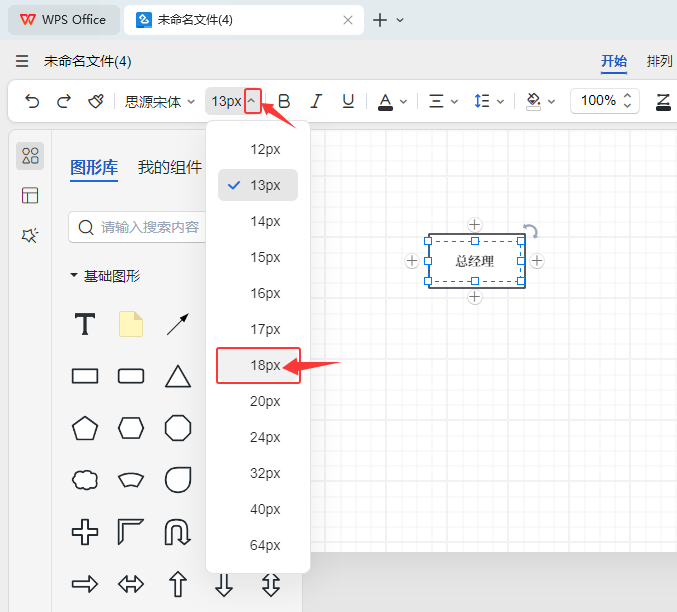Select the rounded rectangle shape
The height and width of the screenshot is (612, 677).
131,376
